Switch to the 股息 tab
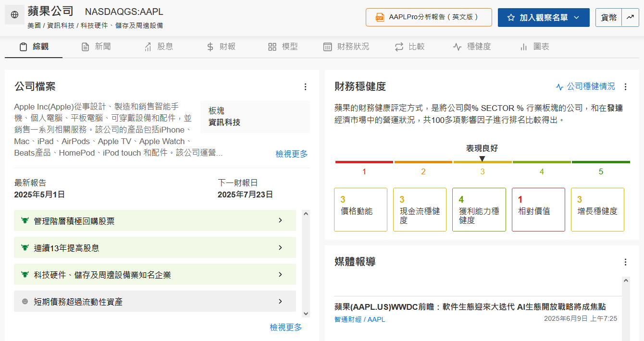644x341 pixels. pos(158,47)
